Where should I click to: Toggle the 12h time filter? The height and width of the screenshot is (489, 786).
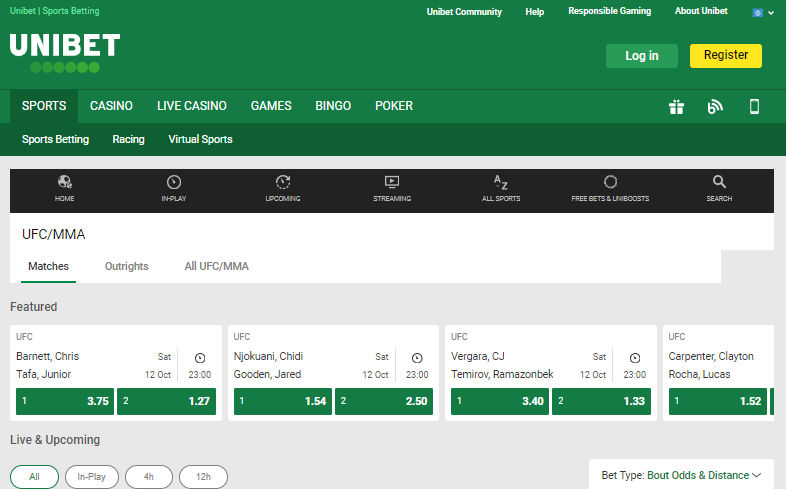[204, 477]
